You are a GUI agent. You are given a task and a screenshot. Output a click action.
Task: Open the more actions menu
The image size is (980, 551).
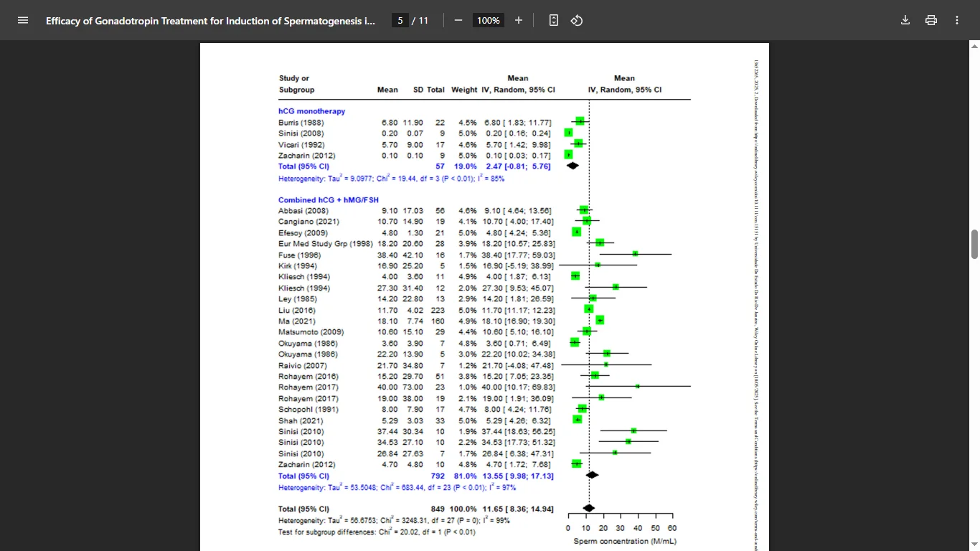[957, 20]
